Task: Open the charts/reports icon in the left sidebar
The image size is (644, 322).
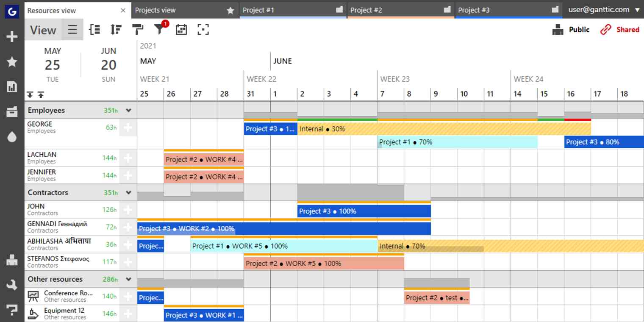Action: coord(11,87)
